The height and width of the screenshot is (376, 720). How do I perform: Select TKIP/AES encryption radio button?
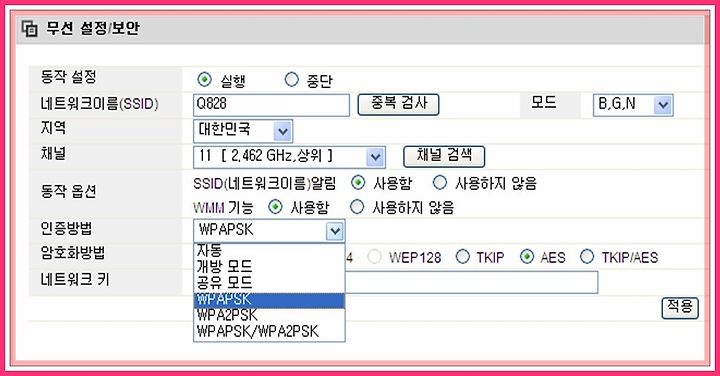(587, 257)
